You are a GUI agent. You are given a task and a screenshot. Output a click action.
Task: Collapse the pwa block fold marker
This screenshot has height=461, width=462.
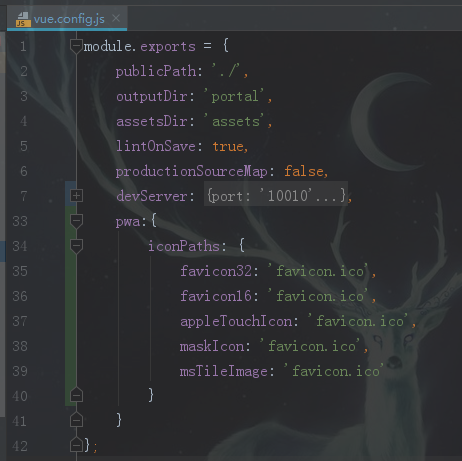click(x=76, y=221)
